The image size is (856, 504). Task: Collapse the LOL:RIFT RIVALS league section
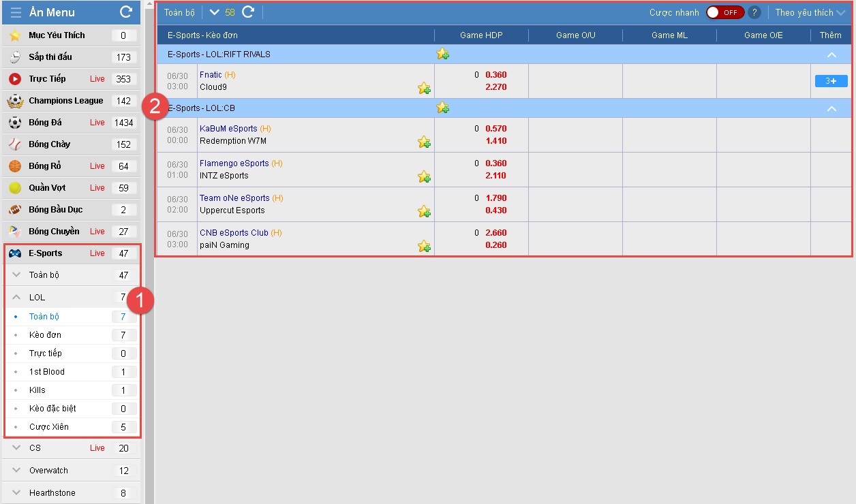tap(831, 54)
